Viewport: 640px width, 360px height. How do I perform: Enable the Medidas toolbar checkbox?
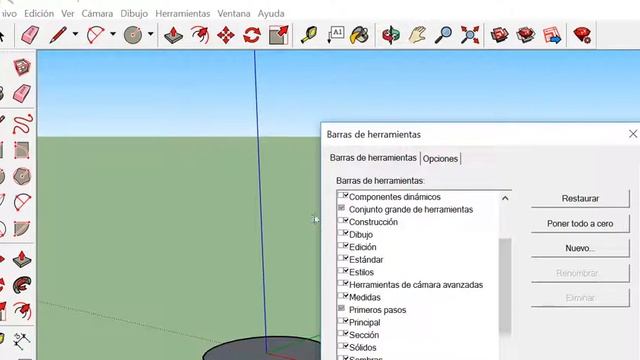click(x=342, y=296)
